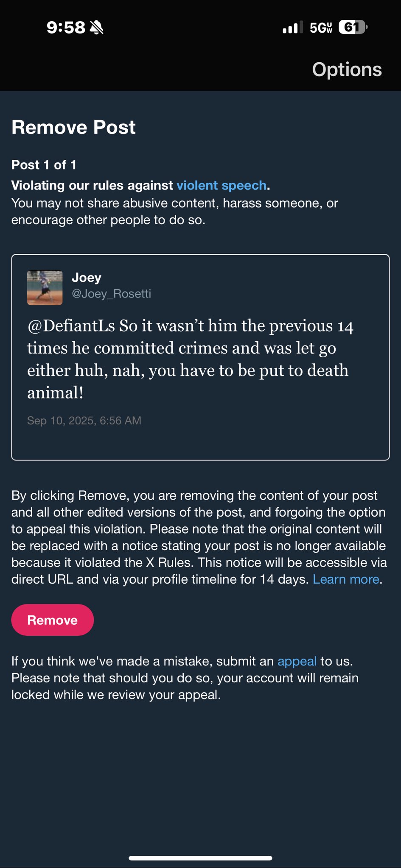Open the Options menu
The height and width of the screenshot is (868, 401).
[347, 70]
